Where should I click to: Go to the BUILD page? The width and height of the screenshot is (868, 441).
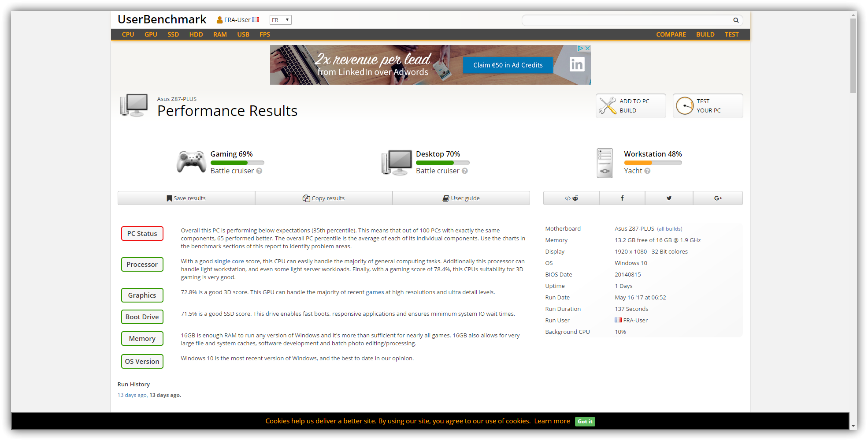coord(705,34)
